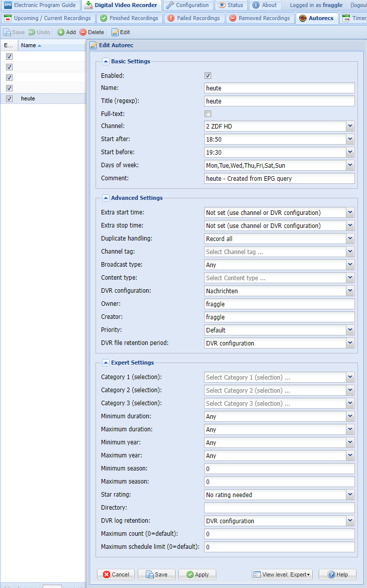Collapse the Expert Settings section
The image size is (367, 588).
(106, 363)
